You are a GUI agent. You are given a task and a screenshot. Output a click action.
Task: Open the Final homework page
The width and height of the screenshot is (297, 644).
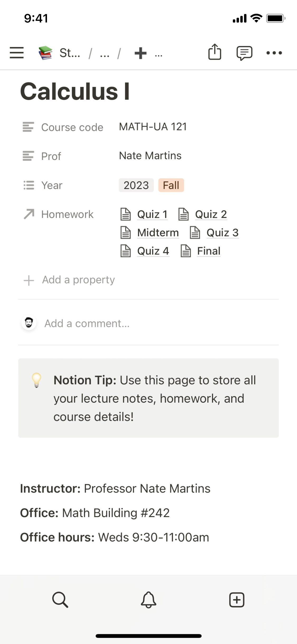pos(209,251)
